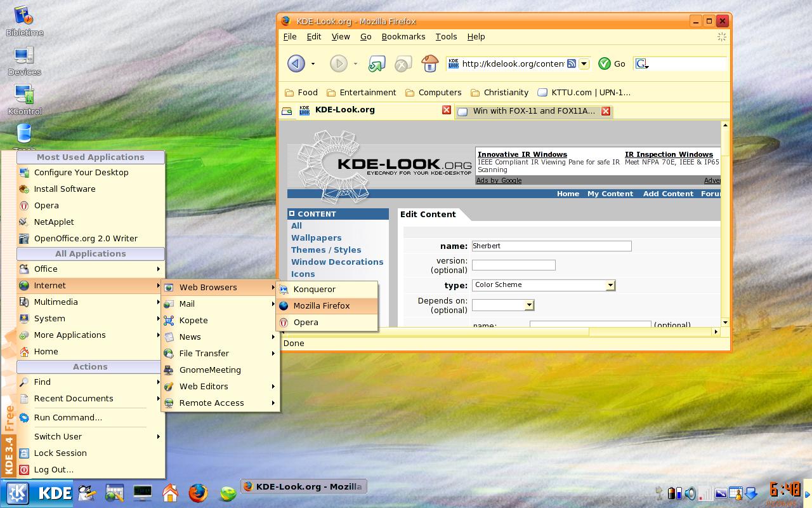This screenshot has width=812, height=508.
Task: Click the Back arrow in Firefox
Action: 296,63
